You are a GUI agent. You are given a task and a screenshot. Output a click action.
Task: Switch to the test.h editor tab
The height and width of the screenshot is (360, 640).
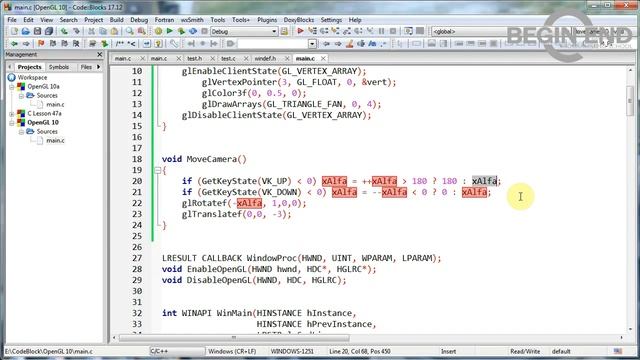click(195, 58)
